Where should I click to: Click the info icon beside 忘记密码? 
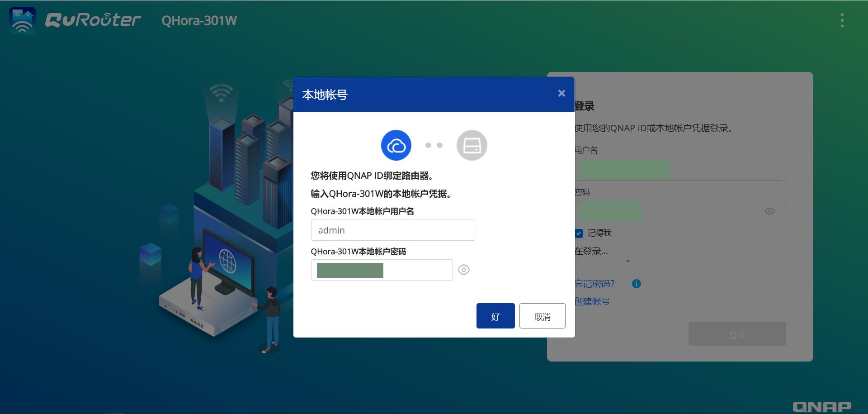(636, 284)
